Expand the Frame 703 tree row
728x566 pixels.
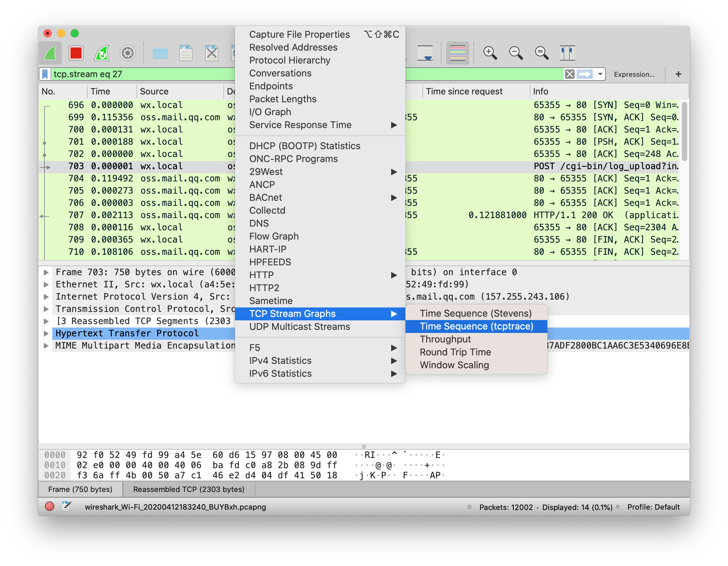pos(46,272)
